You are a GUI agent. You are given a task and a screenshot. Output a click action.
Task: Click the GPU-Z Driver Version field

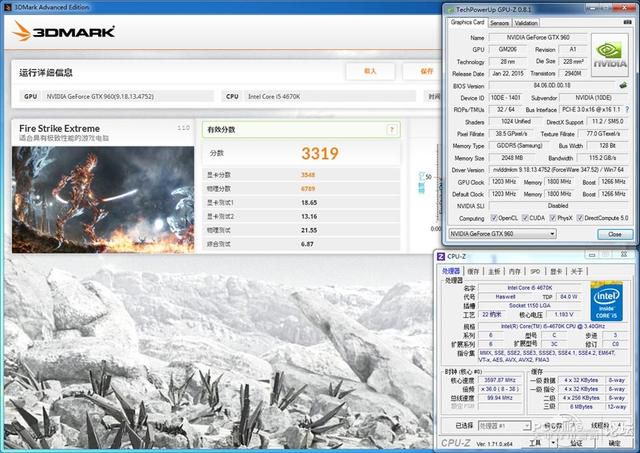point(558,169)
